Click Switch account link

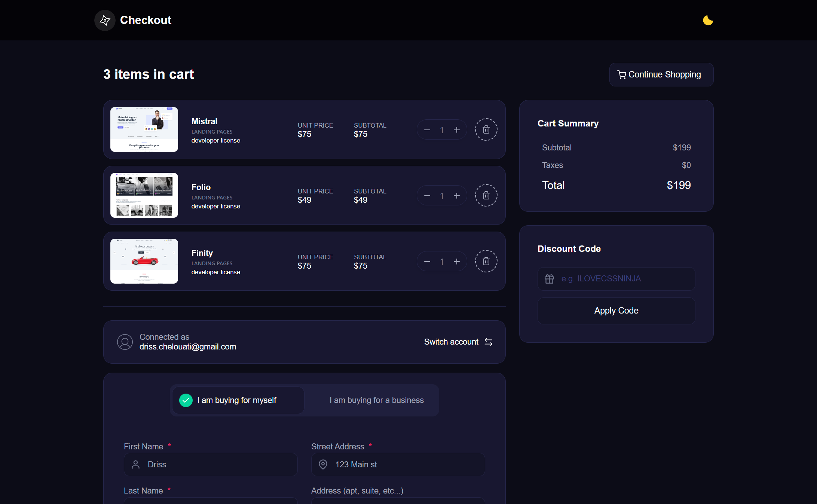pos(451,342)
